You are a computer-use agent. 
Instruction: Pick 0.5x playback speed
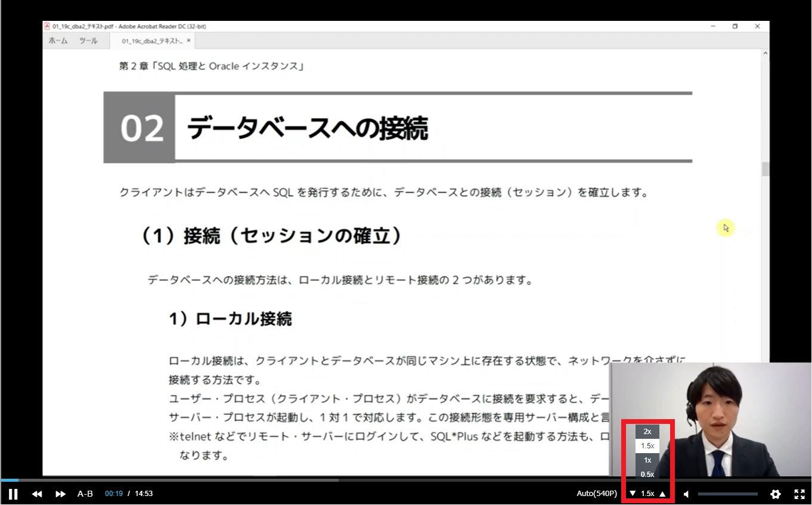click(x=647, y=475)
